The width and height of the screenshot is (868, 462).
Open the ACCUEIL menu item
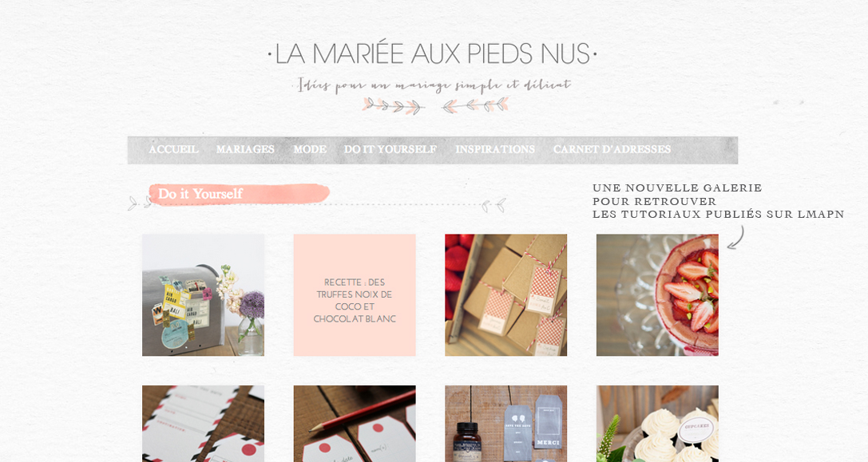point(173,149)
